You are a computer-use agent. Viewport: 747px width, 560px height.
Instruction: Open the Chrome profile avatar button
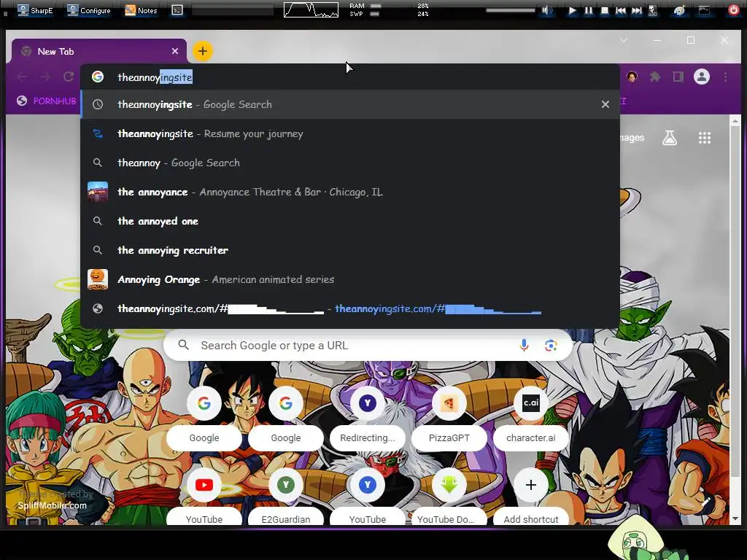[x=701, y=77]
